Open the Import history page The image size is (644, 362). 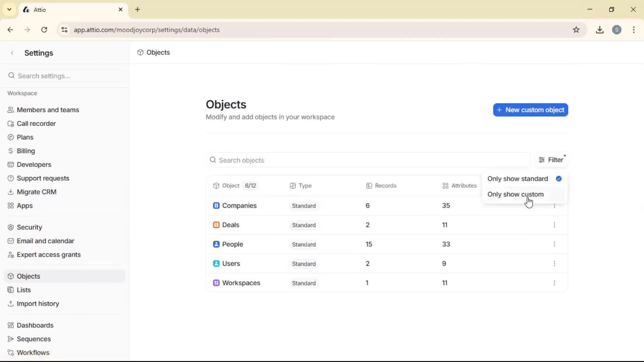38,304
